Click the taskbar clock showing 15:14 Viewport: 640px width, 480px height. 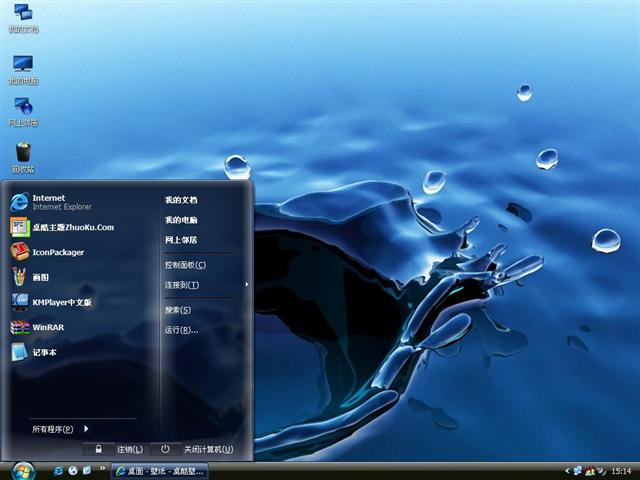tap(620, 470)
